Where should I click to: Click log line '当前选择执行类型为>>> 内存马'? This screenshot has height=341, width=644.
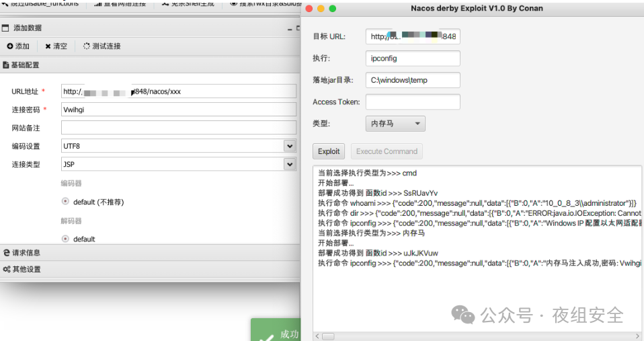click(x=371, y=233)
